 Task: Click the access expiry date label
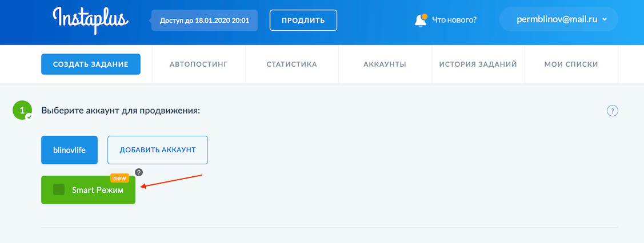tap(205, 21)
